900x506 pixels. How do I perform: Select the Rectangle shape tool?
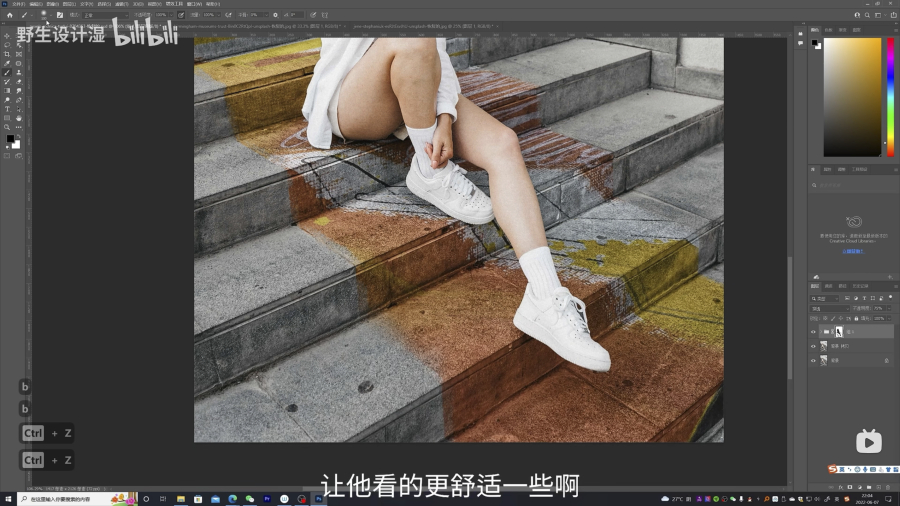pos(7,118)
